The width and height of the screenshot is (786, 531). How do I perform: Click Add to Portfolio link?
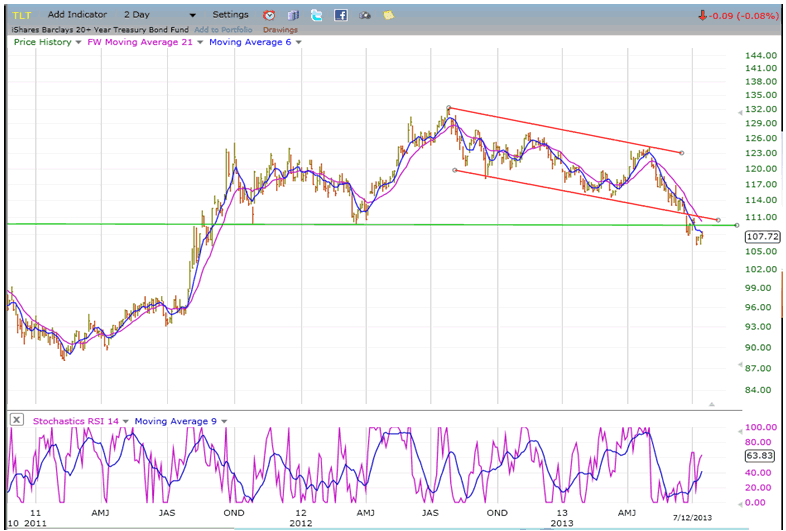pyautogui.click(x=227, y=30)
